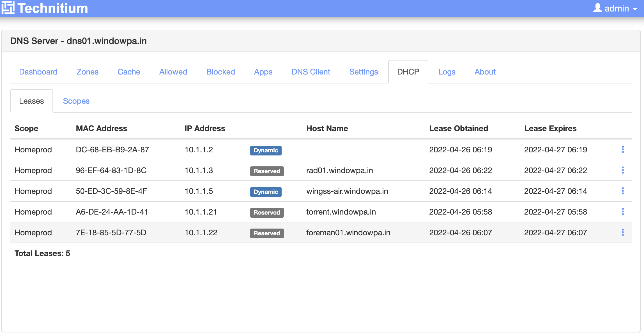Open three-dot menu for torrent.windowpa.in lease

(x=623, y=212)
